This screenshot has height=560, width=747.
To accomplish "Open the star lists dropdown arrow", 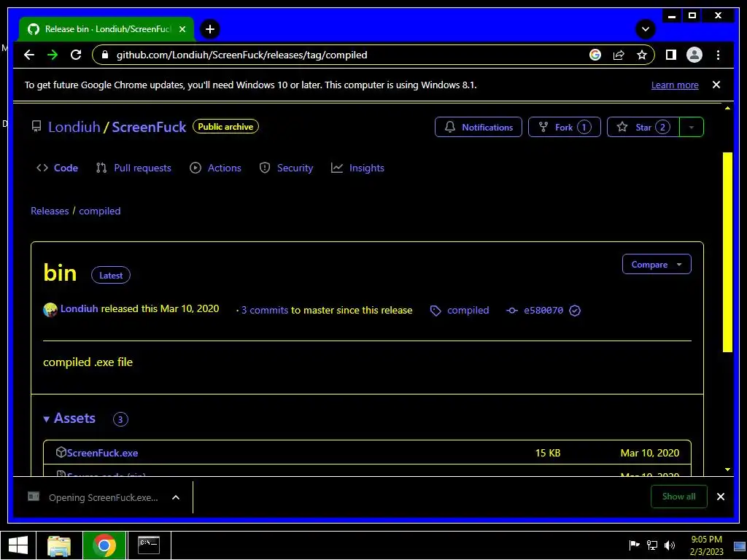I will point(692,127).
